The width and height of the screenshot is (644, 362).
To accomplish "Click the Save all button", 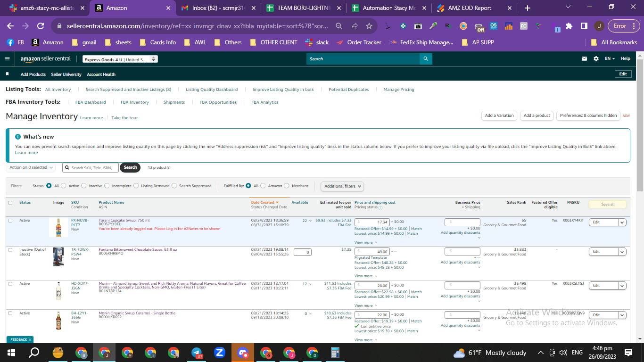I will coord(608,205).
